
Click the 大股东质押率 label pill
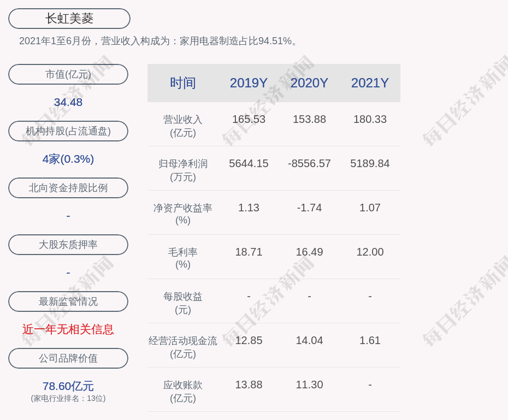click(68, 245)
